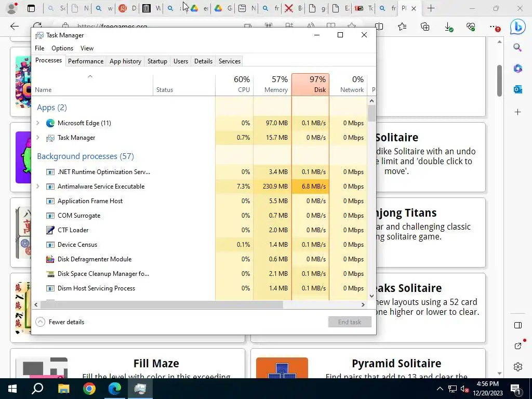Open Edge sidebar settings gear
The height and width of the screenshot is (399, 532).
click(x=518, y=367)
